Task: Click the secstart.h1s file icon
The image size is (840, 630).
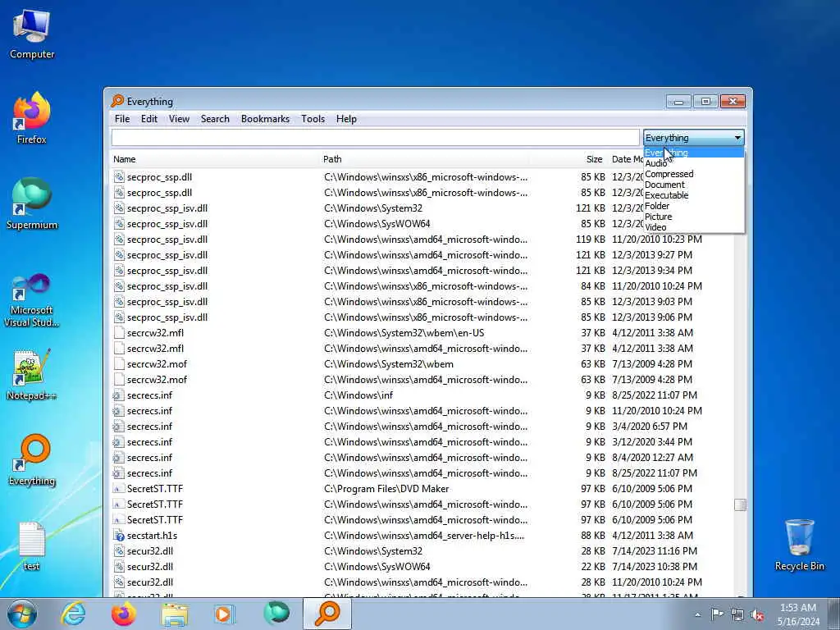Action: (119, 535)
